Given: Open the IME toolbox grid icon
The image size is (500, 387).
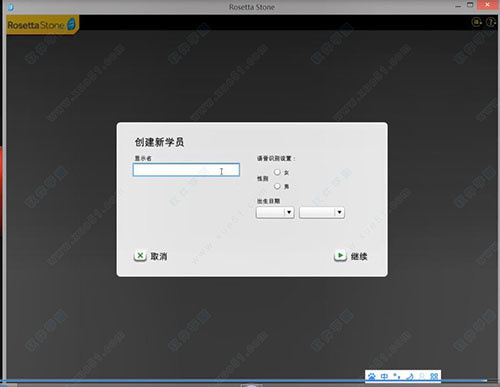Looking at the screenshot, I should click(434, 376).
